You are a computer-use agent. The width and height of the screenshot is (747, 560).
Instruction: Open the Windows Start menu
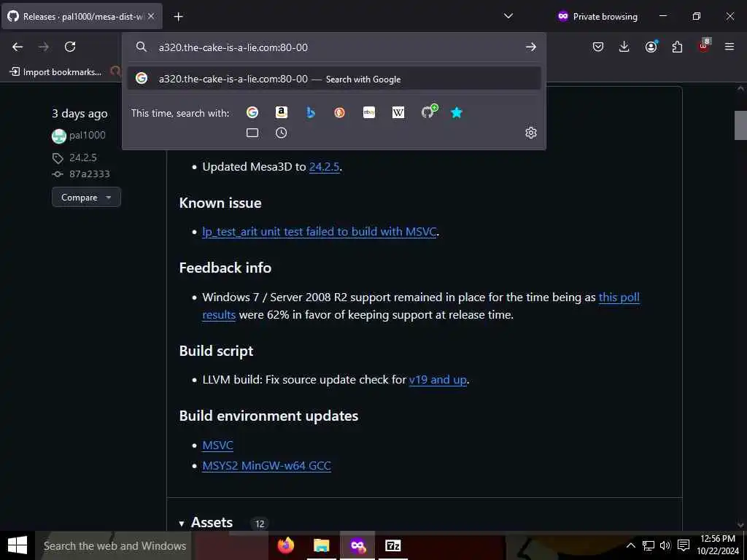pos(18,545)
